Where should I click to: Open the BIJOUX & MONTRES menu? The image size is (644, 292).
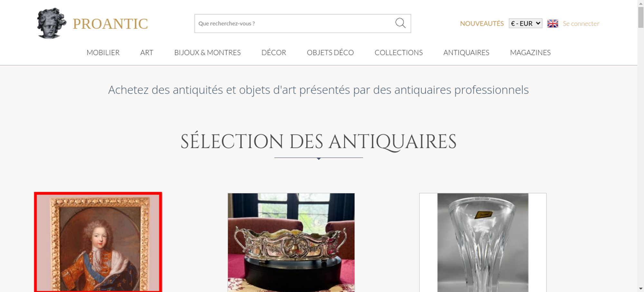tap(207, 52)
